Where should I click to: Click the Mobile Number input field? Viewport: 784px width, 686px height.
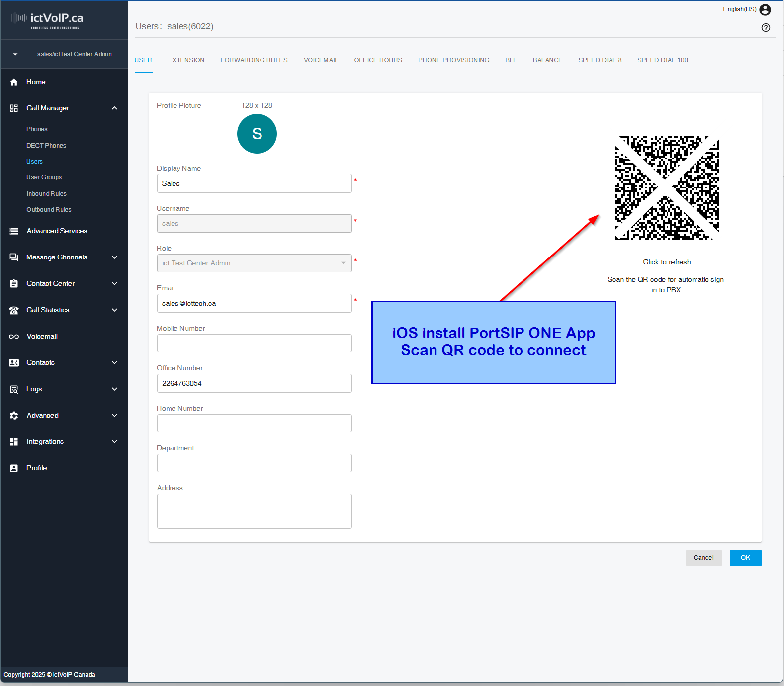(x=254, y=343)
